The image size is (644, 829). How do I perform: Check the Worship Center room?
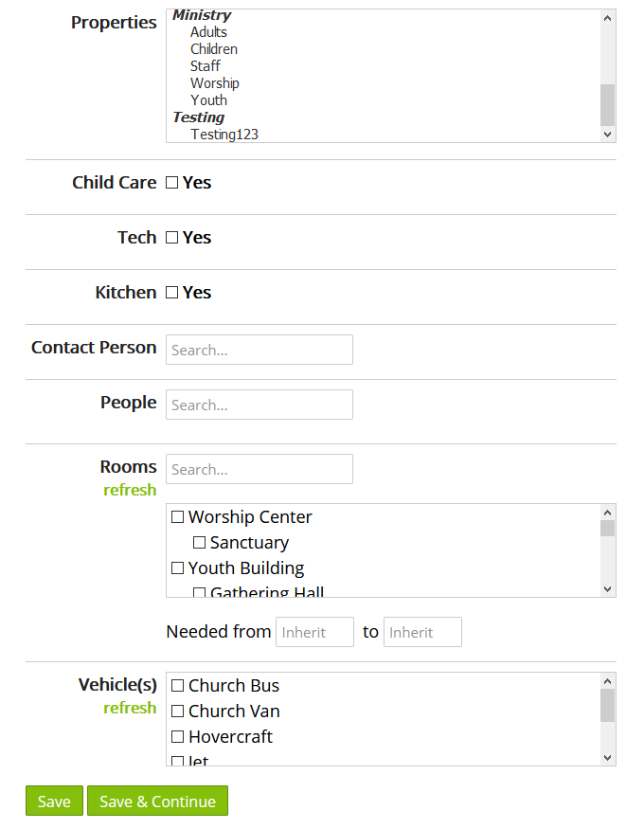pyautogui.click(x=177, y=516)
